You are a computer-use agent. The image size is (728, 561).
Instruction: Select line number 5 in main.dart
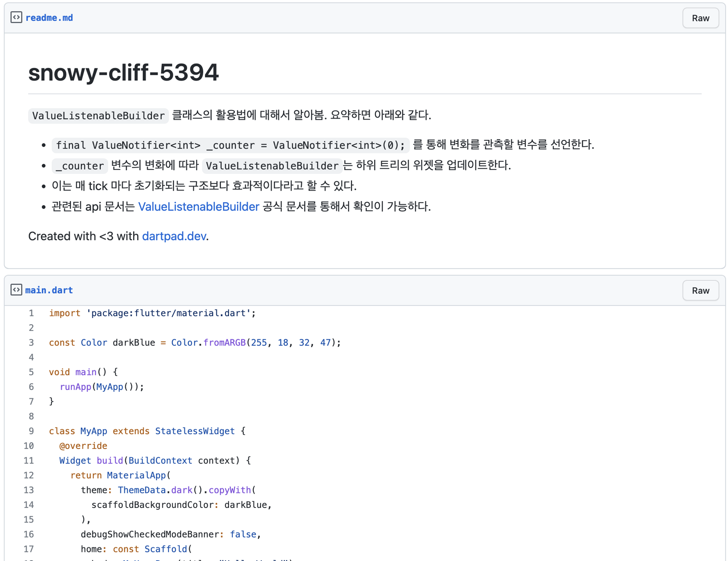[x=31, y=372]
